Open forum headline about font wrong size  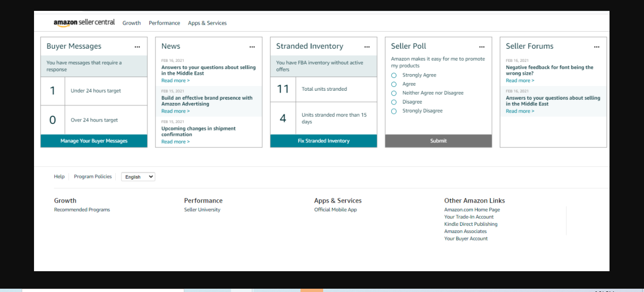coord(550,70)
